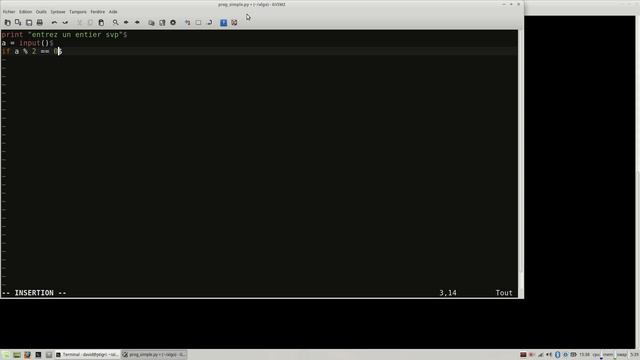This screenshot has width=640, height=360.
Task: Click the Make hammer icon
Action: click(x=187, y=22)
